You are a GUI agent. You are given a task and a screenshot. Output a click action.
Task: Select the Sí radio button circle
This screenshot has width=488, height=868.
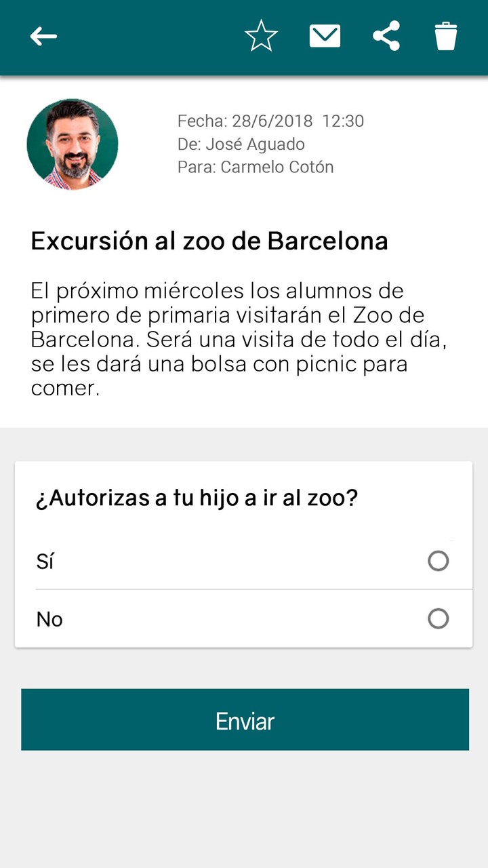(439, 561)
